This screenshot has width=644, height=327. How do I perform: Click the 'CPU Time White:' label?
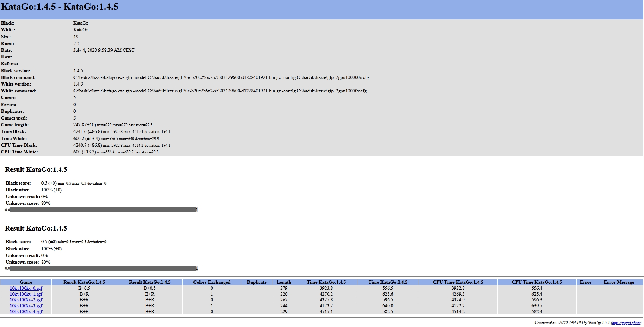pyautogui.click(x=19, y=152)
